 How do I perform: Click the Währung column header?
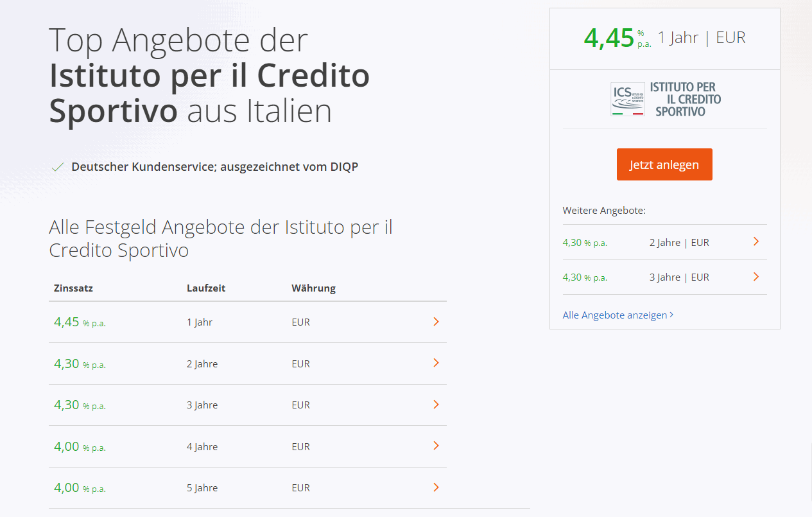point(313,288)
